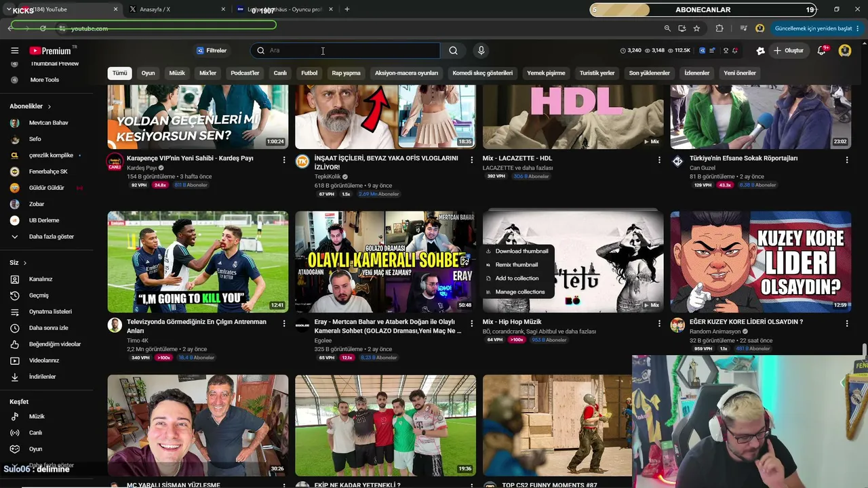Expand the Siz section
This screenshot has width=868, height=488.
(18, 263)
